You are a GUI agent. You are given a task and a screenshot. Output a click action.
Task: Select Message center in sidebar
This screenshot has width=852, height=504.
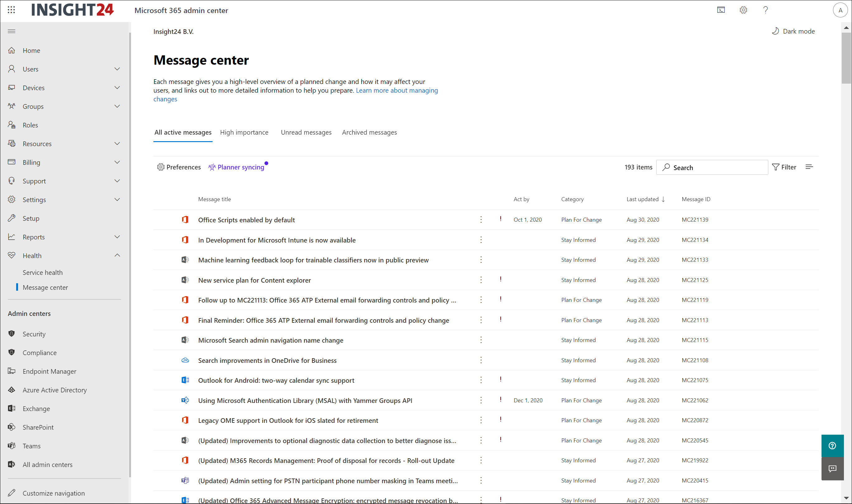click(45, 287)
